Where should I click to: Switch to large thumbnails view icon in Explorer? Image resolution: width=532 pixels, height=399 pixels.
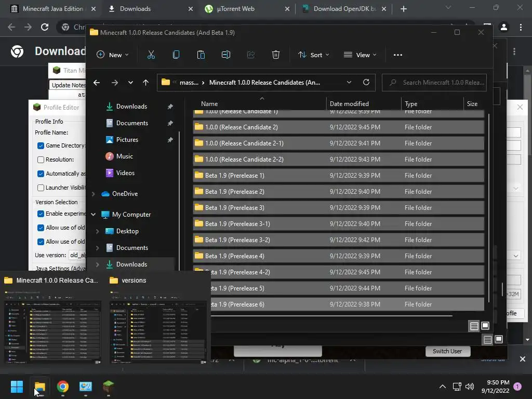(486, 326)
